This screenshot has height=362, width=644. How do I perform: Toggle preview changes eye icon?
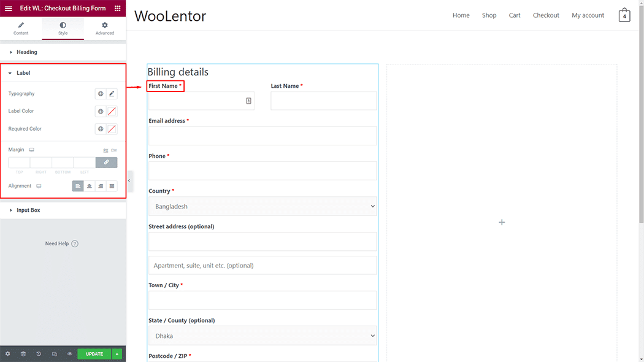[x=70, y=354]
